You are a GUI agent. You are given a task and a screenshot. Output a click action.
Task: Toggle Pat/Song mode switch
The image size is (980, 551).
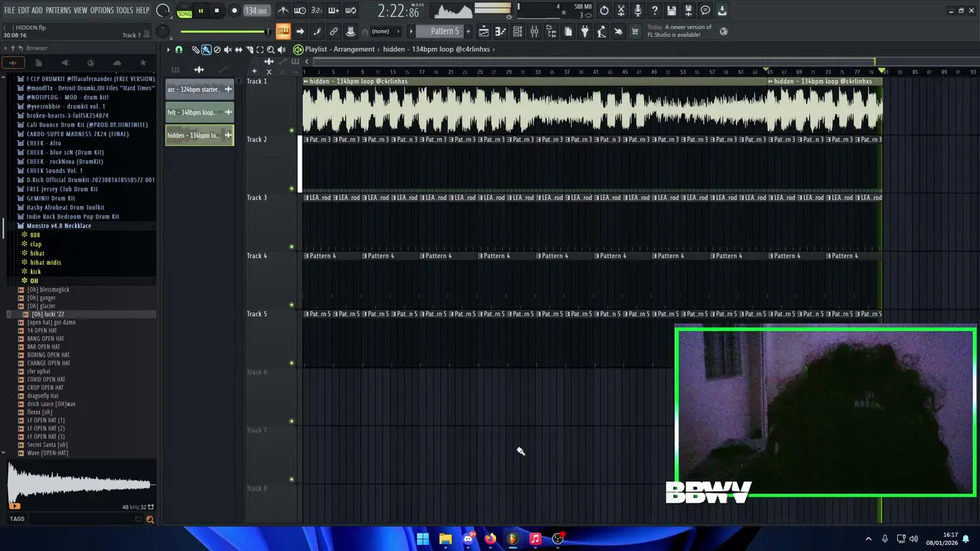coord(185,11)
